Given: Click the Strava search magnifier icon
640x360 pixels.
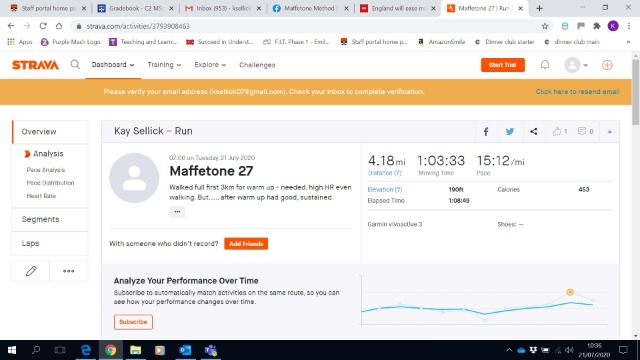Looking at the screenshot, I should tap(75, 64).
